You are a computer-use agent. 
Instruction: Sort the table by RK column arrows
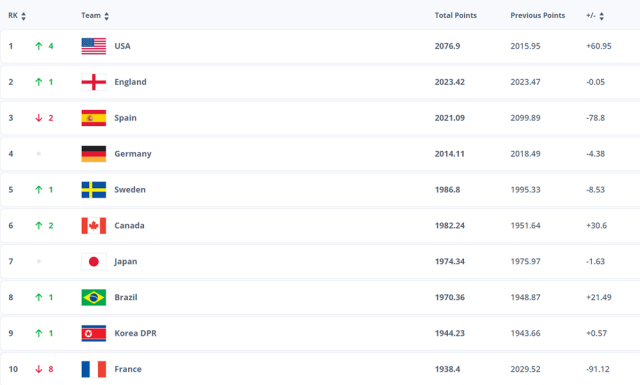[x=24, y=16]
